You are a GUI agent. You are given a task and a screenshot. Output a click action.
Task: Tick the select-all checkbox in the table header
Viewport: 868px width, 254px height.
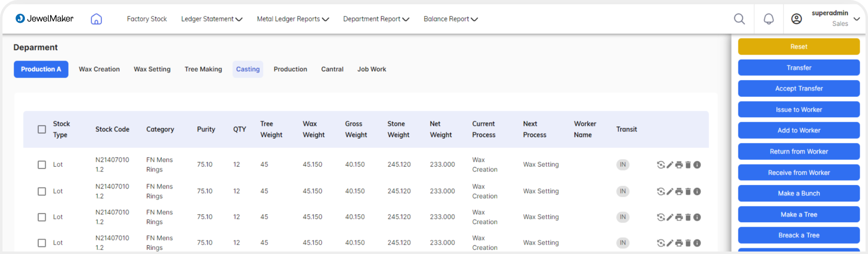tap(42, 129)
